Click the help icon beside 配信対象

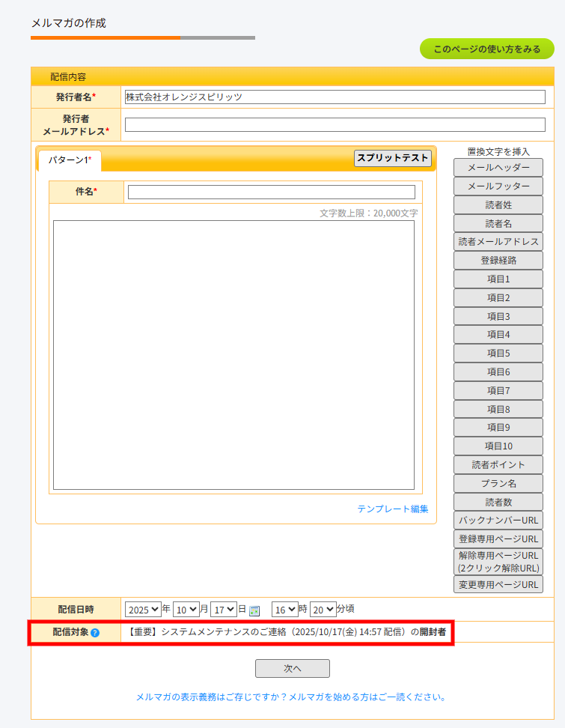(95, 633)
